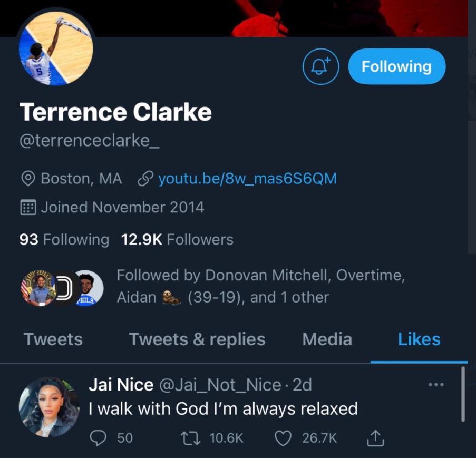The height and width of the screenshot is (458, 476).
Task: Toggle the Following state on this profile
Action: point(396,66)
